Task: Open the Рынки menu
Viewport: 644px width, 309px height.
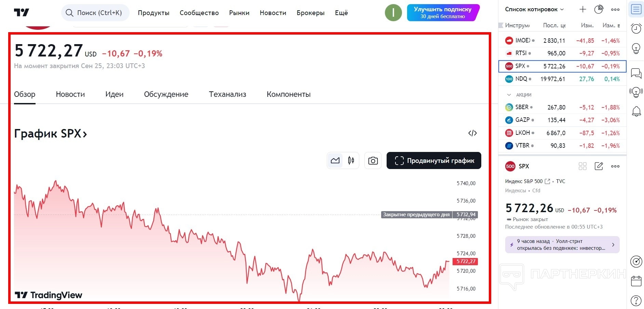Action: coord(239,13)
